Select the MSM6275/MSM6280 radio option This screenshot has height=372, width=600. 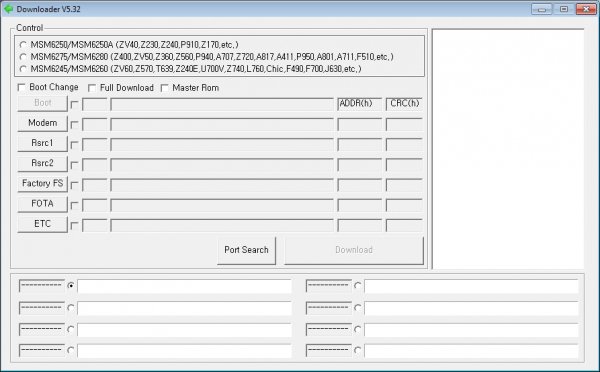click(x=23, y=57)
